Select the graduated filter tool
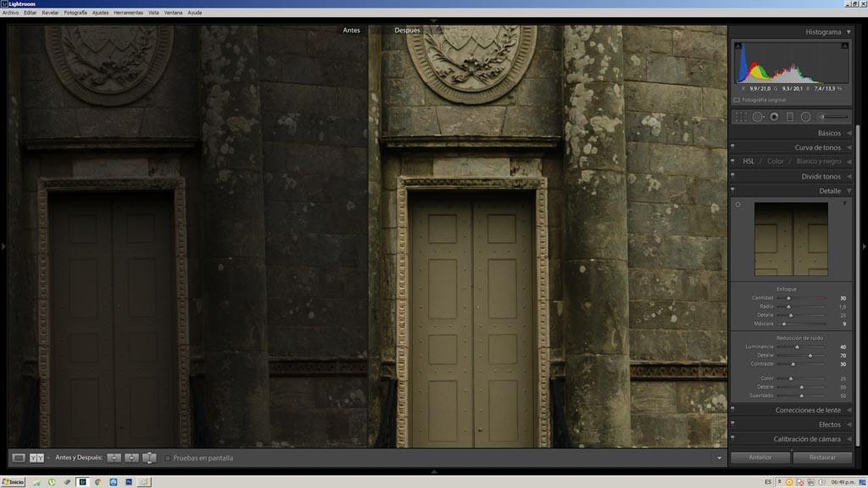Screen dimensions: 868x488 (x=790, y=117)
